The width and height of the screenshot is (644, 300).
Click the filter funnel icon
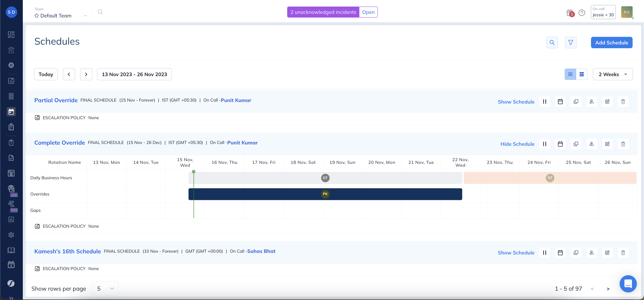[570, 43]
